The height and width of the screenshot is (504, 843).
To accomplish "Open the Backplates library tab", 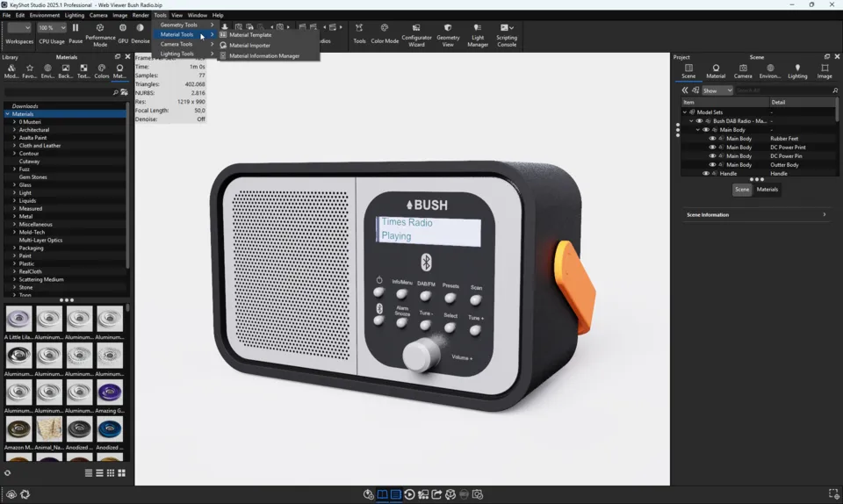I will [x=65, y=71].
